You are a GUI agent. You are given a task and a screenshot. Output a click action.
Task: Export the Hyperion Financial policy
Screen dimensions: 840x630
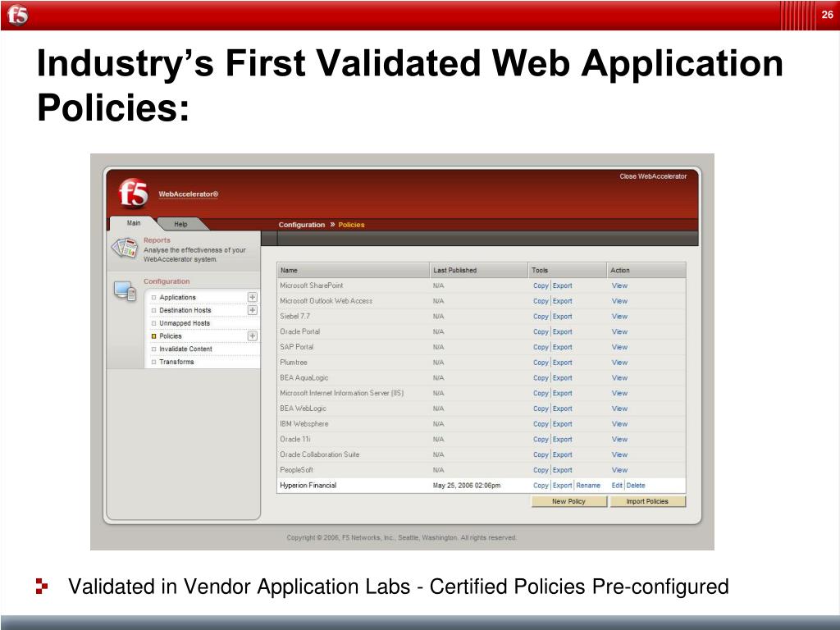(563, 486)
